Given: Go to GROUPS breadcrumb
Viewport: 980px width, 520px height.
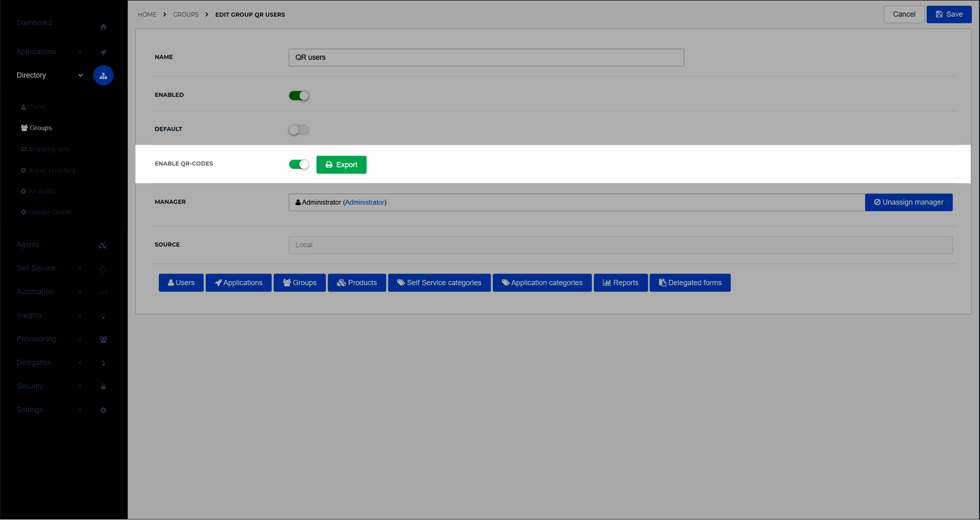Looking at the screenshot, I should 186,15.
